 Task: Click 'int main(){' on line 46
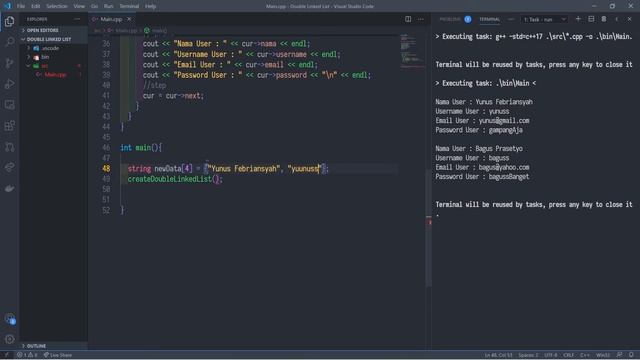tap(141, 147)
